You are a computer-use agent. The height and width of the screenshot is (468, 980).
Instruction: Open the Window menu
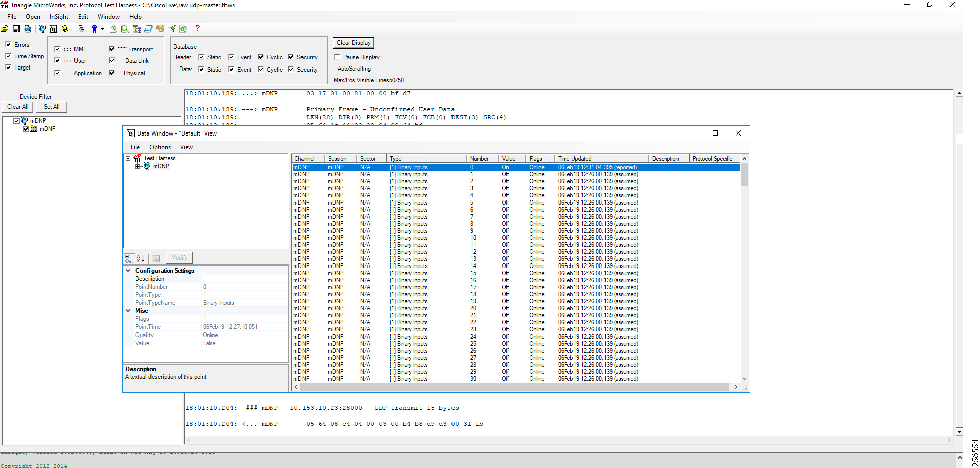click(109, 17)
